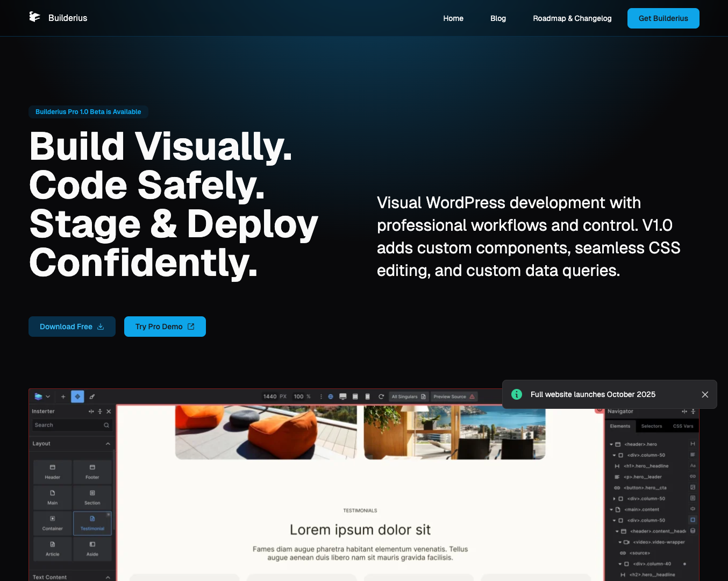Open the All Singulars dropdown
This screenshot has height=581, width=728.
[409, 396]
